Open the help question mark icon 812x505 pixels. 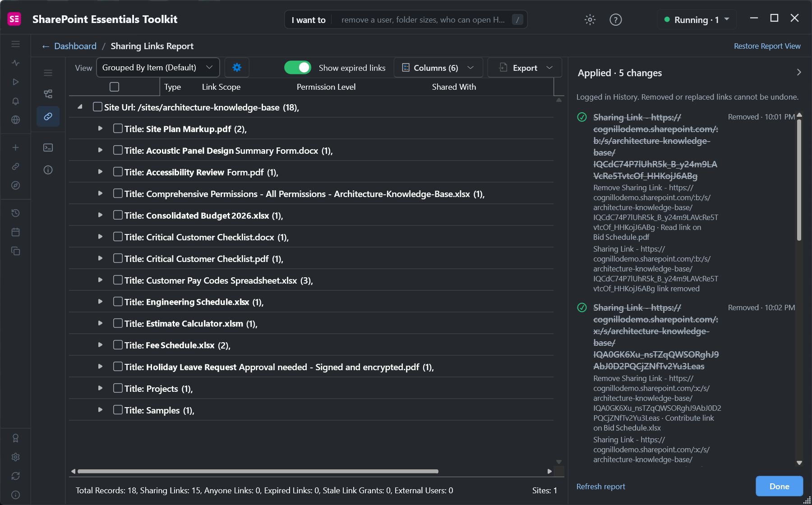point(616,19)
